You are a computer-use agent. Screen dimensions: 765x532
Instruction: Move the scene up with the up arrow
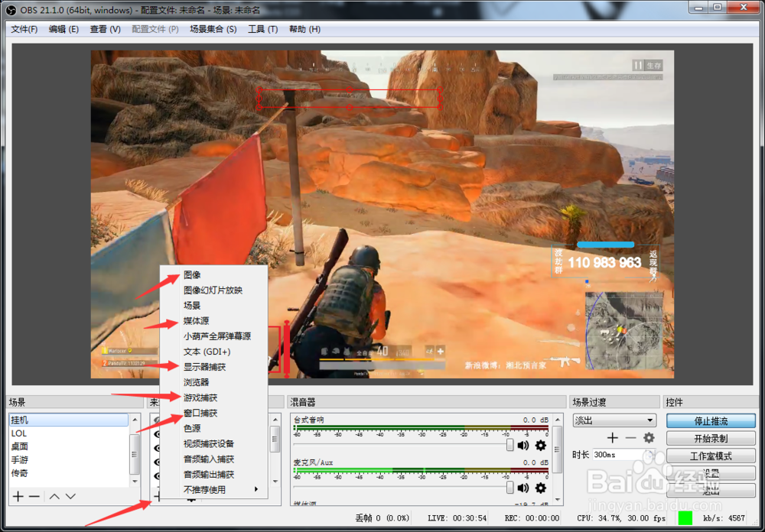[x=54, y=496]
